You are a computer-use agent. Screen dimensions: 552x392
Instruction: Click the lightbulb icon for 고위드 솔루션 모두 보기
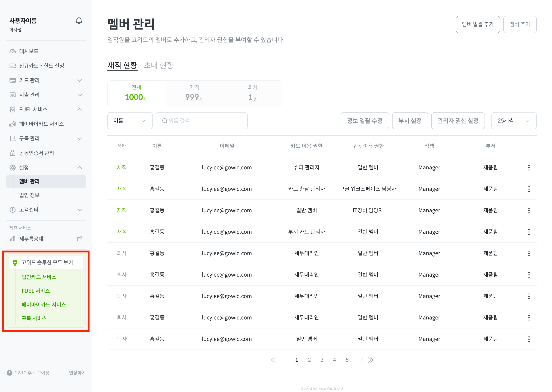pos(15,262)
